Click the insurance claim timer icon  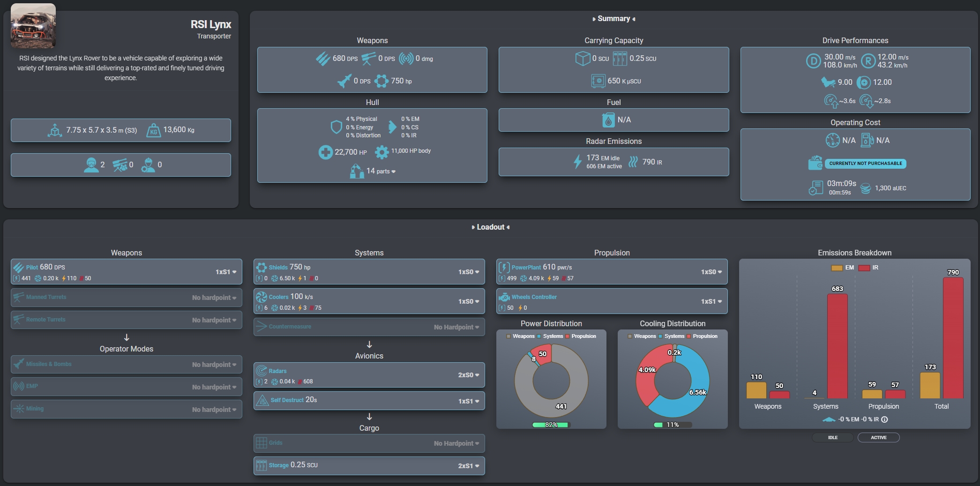(815, 188)
